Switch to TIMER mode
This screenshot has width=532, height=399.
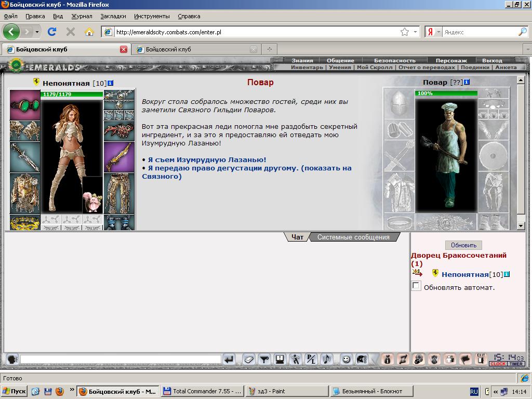click(x=516, y=364)
